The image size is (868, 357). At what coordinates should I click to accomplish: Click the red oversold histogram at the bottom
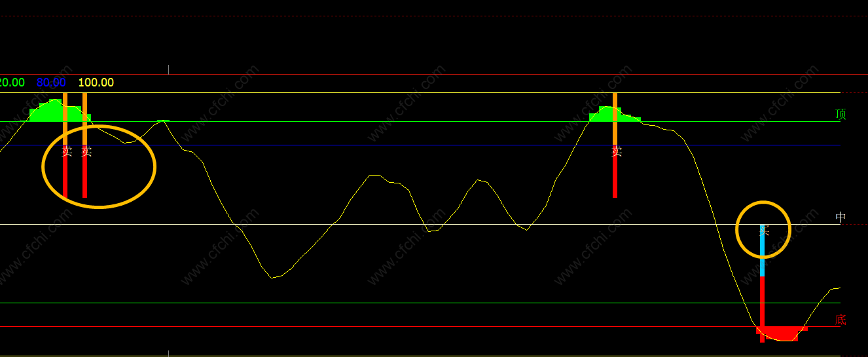[782, 333]
